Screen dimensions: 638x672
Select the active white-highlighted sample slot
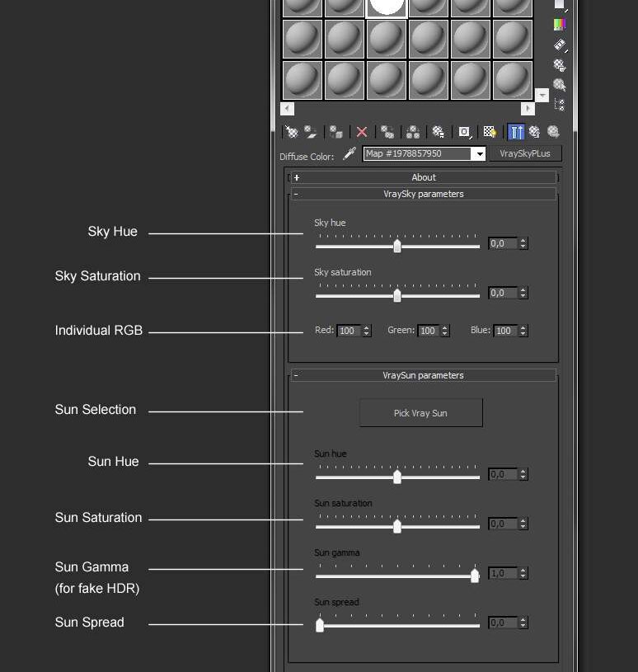tap(387, 8)
